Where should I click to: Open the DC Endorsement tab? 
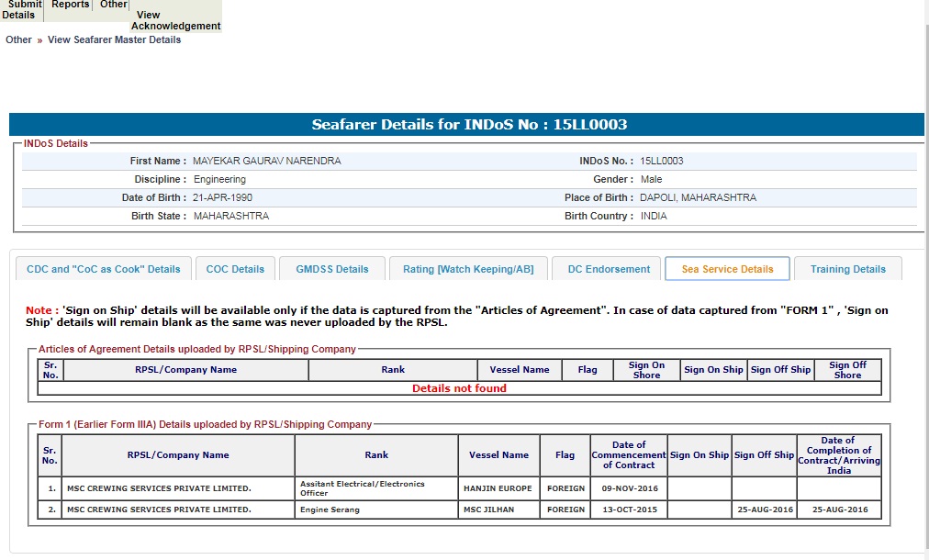click(608, 269)
